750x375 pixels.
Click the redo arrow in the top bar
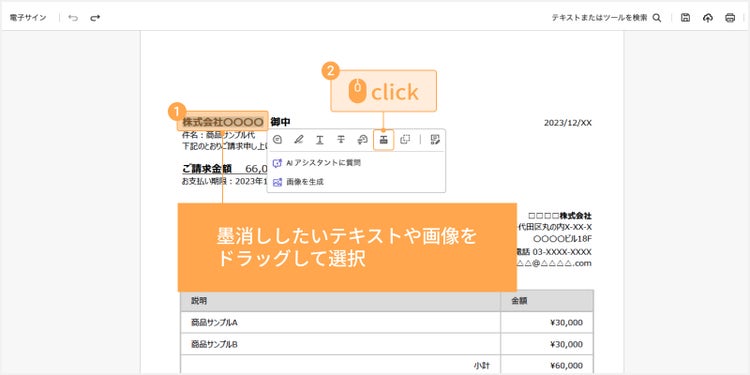pyautogui.click(x=95, y=18)
